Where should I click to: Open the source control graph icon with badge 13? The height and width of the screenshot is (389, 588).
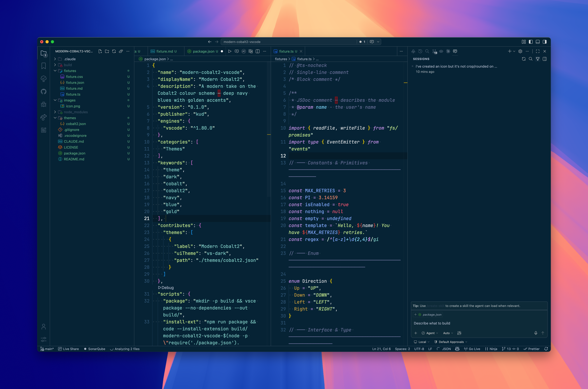tap(435, 51)
